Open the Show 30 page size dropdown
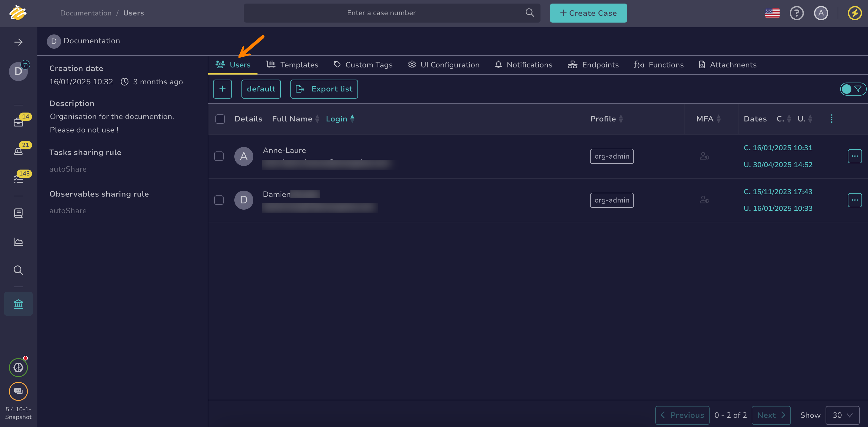This screenshot has width=868, height=427. coord(842,415)
